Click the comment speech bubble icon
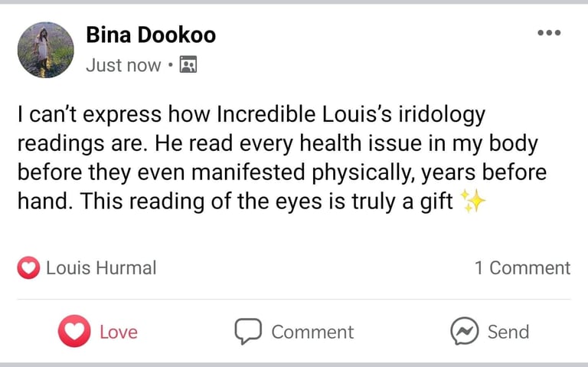Screen dimensions: 588x367 point(248,332)
